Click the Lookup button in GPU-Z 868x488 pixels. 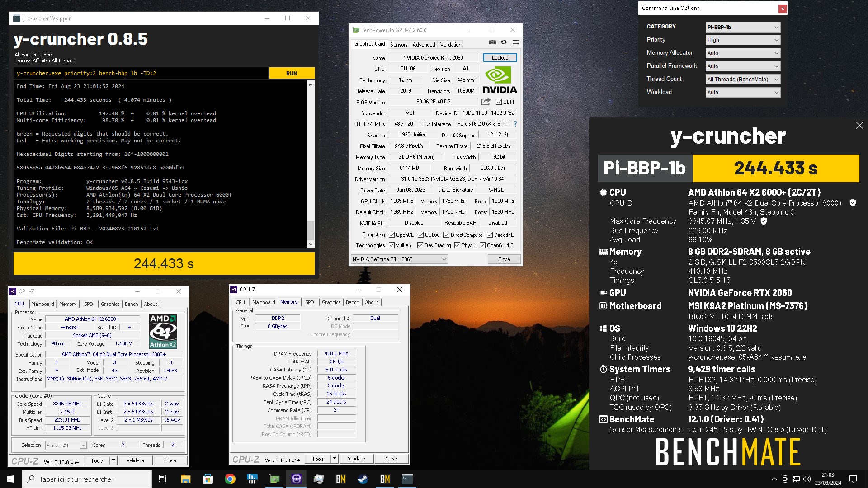click(500, 58)
